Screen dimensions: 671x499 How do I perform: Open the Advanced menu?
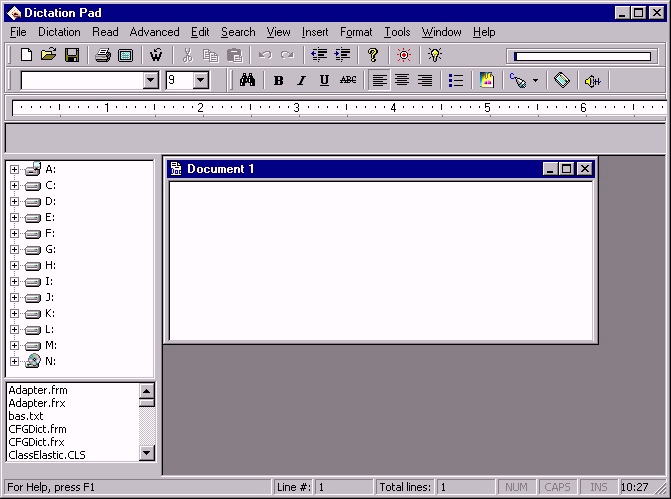[x=154, y=32]
